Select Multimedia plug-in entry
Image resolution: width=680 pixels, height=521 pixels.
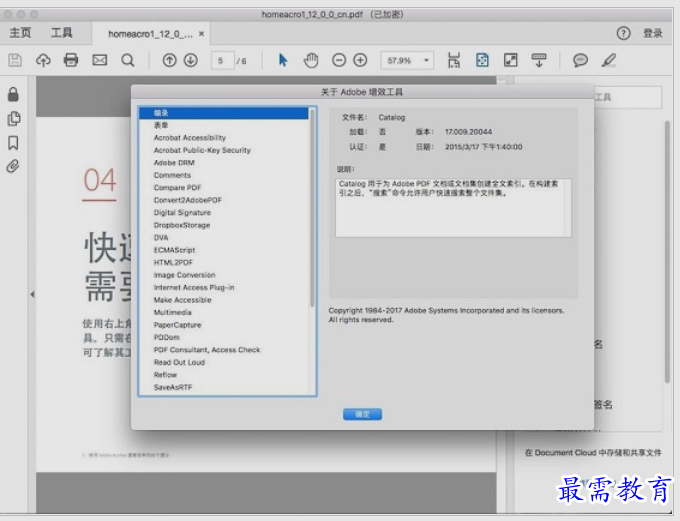224,312
